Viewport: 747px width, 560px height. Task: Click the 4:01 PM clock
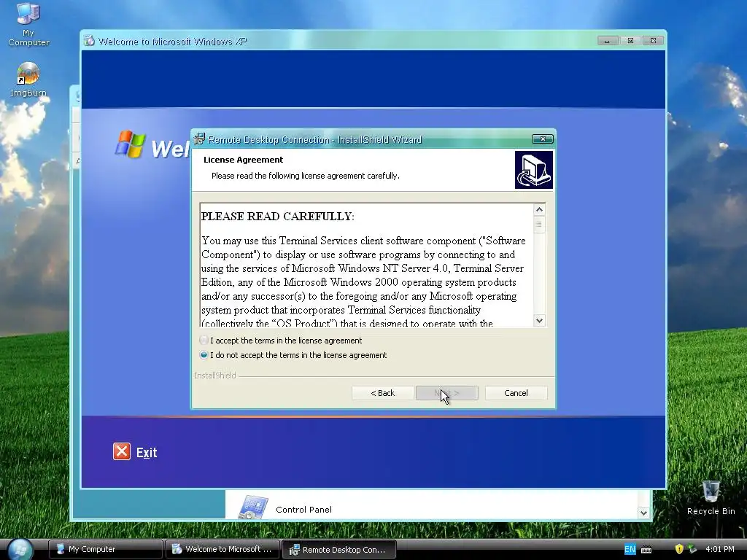coord(720,549)
